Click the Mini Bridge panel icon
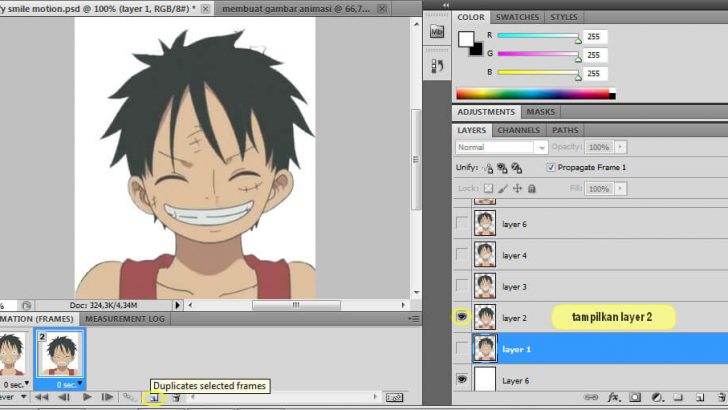This screenshot has width=728, height=410. click(436, 32)
